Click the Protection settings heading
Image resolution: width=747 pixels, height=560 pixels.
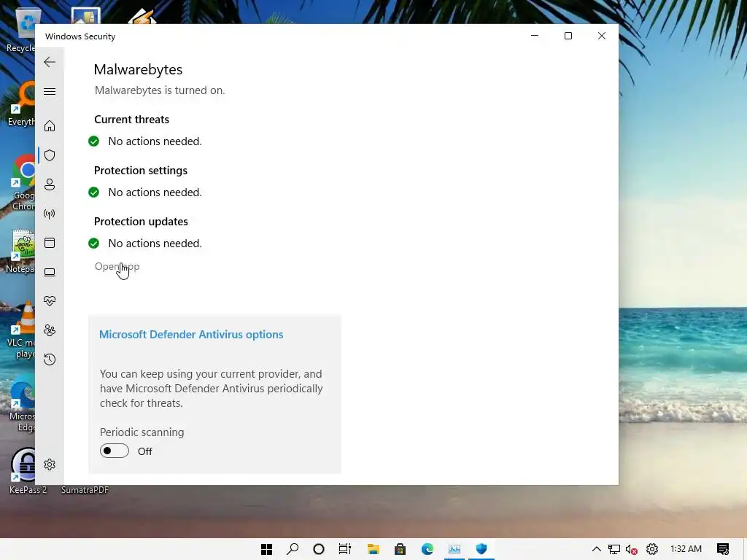[x=141, y=171]
